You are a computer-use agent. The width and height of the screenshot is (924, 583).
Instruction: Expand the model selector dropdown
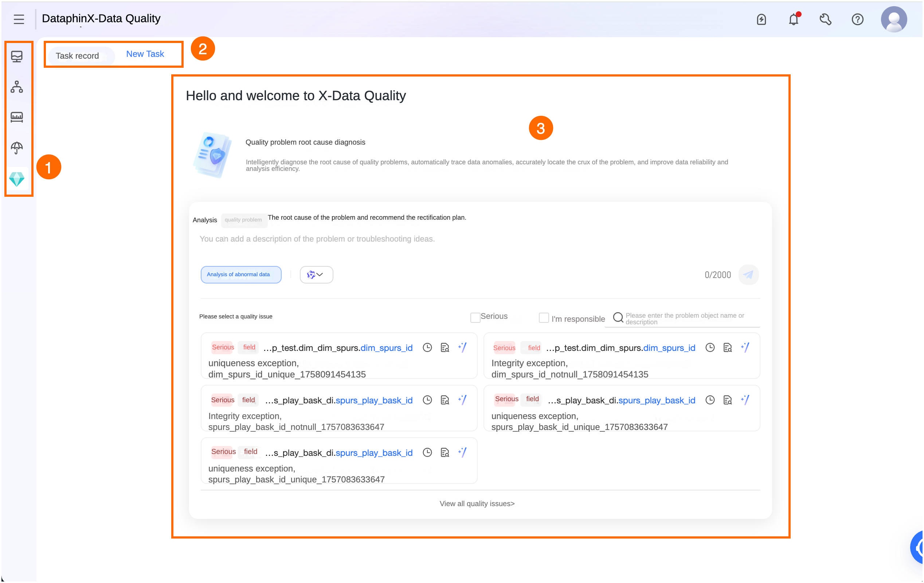(x=316, y=274)
